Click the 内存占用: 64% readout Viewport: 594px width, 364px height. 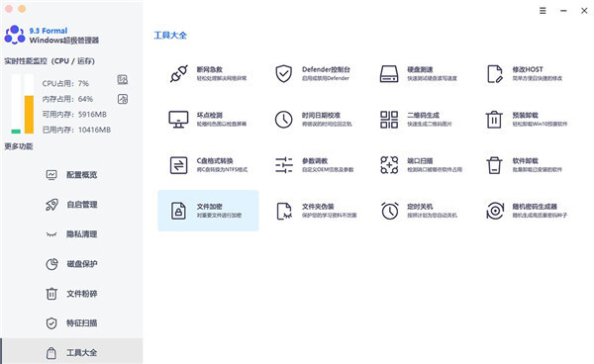(x=67, y=99)
